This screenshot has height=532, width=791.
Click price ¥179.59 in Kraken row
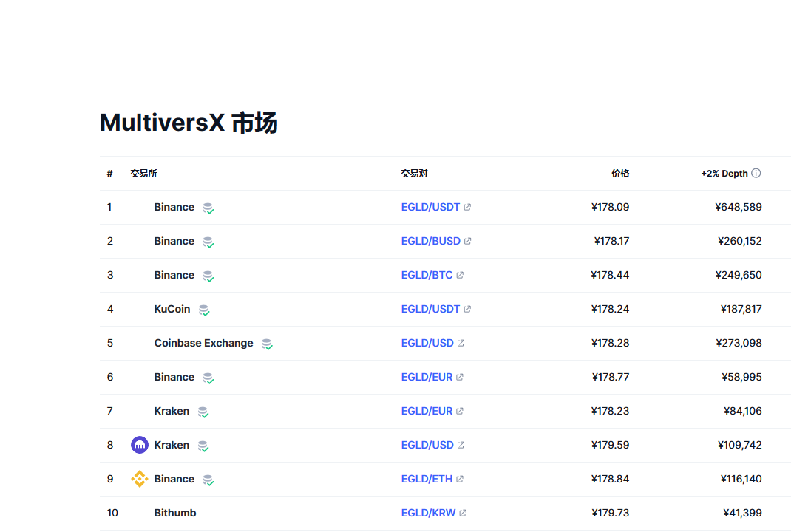611,445
